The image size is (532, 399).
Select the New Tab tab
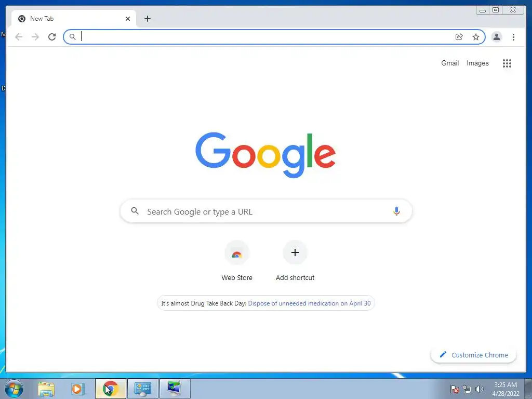coord(74,19)
